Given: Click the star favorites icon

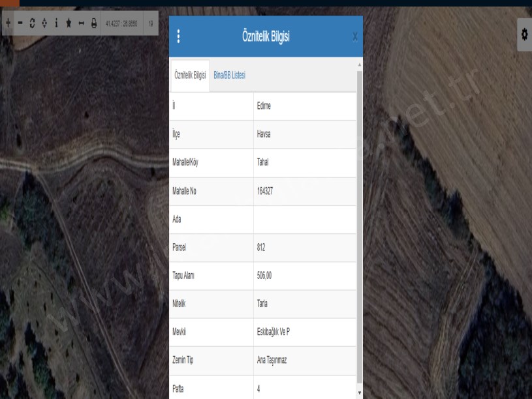Looking at the screenshot, I should (x=69, y=23).
